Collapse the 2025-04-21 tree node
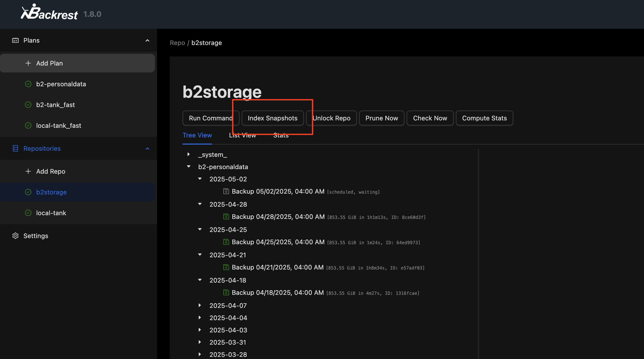644x359 pixels. click(200, 255)
